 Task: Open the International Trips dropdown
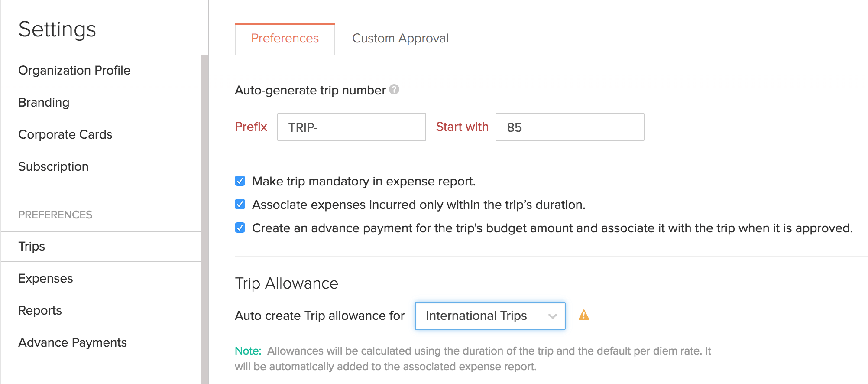point(489,316)
